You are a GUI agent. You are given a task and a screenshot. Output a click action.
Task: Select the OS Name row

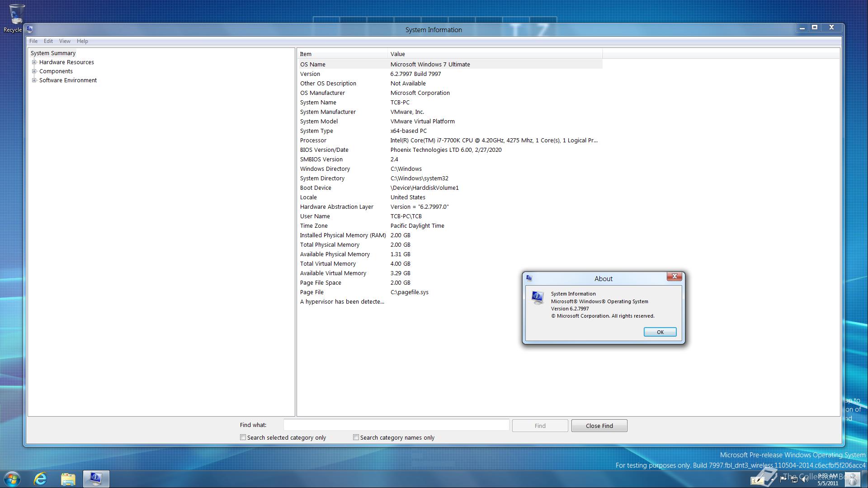click(x=450, y=65)
